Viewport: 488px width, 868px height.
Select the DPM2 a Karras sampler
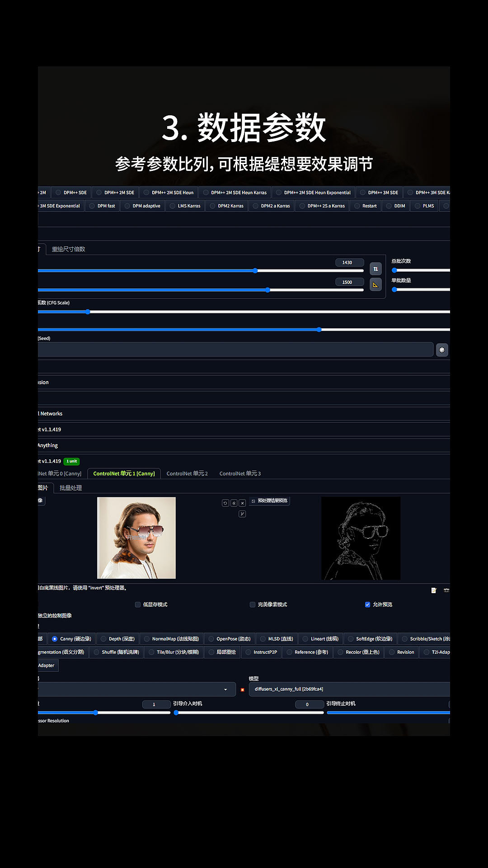pos(271,206)
